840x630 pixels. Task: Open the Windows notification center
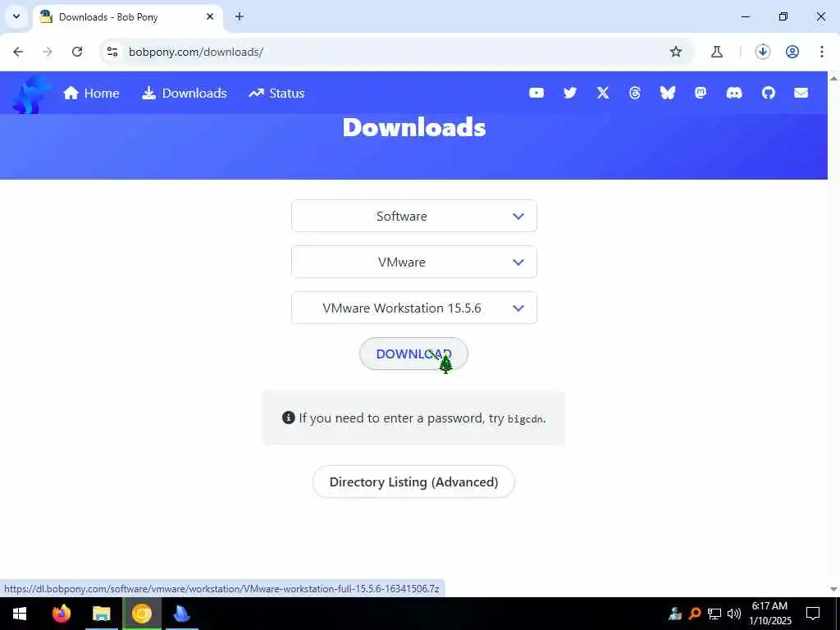813,614
